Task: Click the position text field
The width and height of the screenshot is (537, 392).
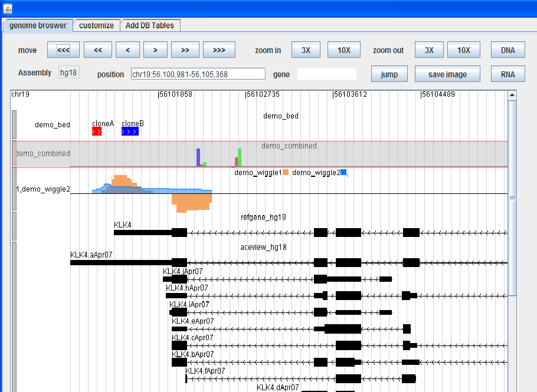Action: [x=198, y=74]
